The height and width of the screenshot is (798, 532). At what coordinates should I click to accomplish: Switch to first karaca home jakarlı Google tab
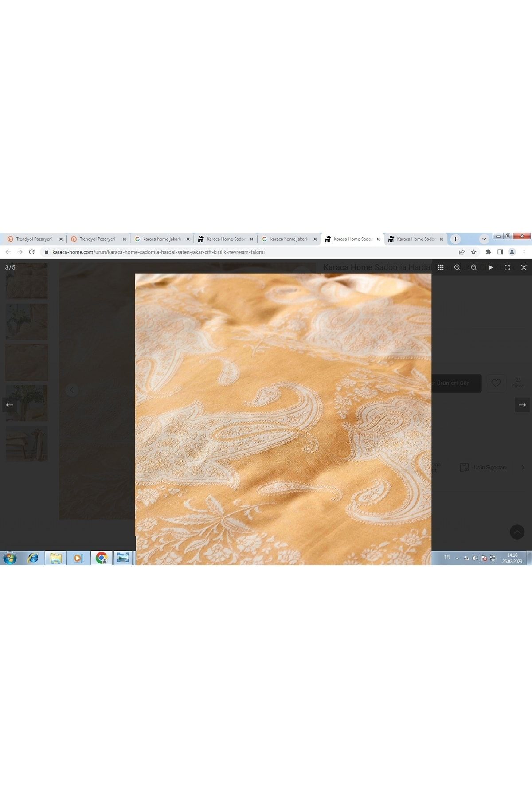pos(162,239)
